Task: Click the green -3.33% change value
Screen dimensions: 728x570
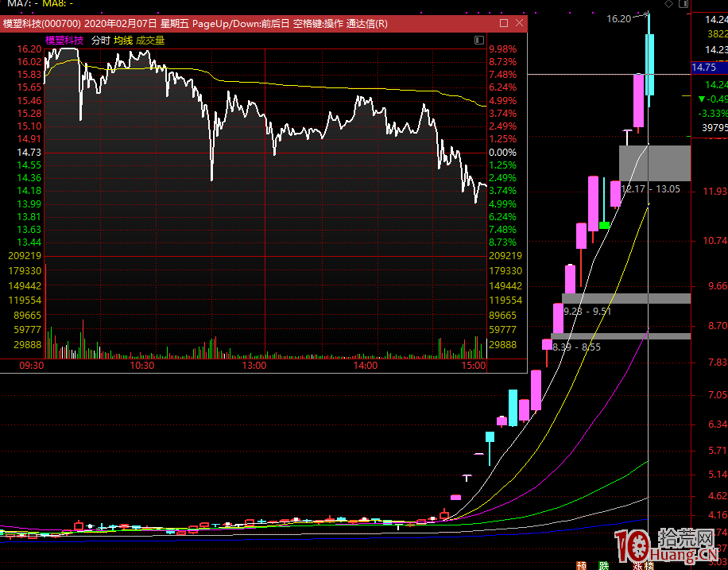Action: (713, 114)
